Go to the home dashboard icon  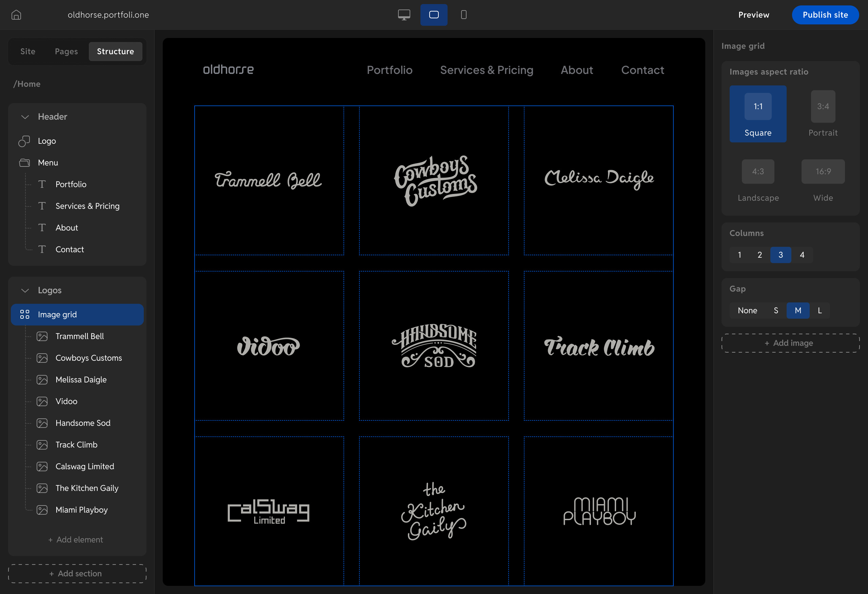[x=16, y=15]
